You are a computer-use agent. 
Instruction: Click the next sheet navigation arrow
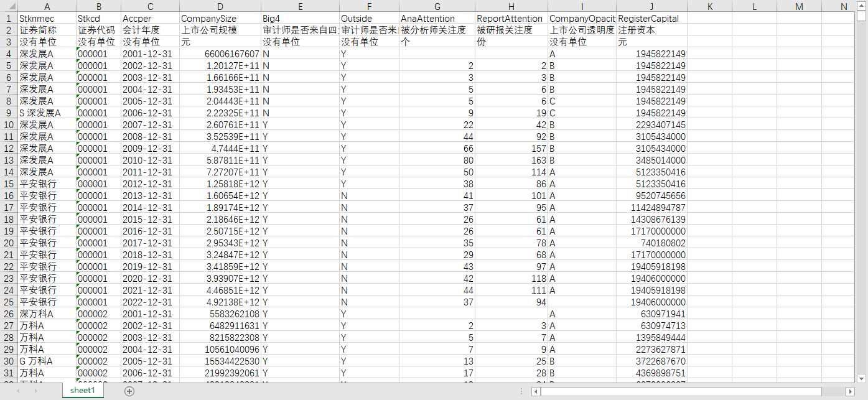tap(35, 391)
